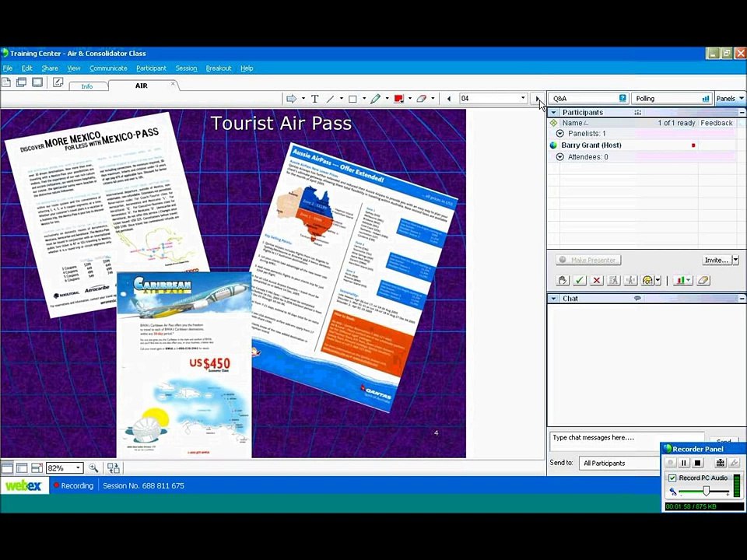
Task: Open the Communicate menu
Action: point(108,68)
